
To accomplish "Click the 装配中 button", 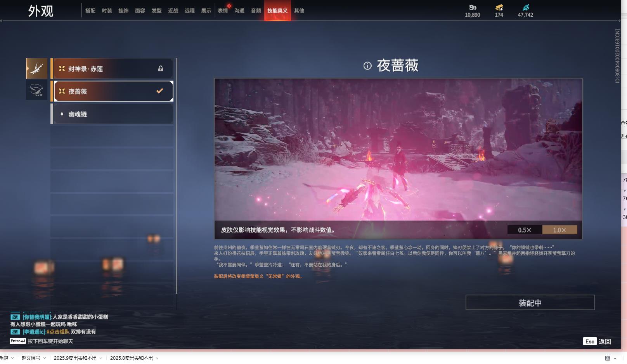I will [x=530, y=303].
